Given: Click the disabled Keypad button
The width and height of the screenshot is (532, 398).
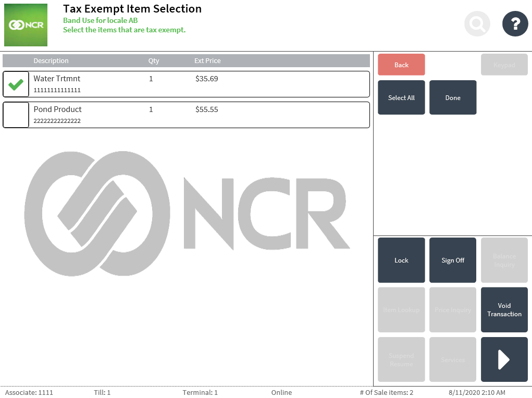Looking at the screenshot, I should click(x=504, y=65).
